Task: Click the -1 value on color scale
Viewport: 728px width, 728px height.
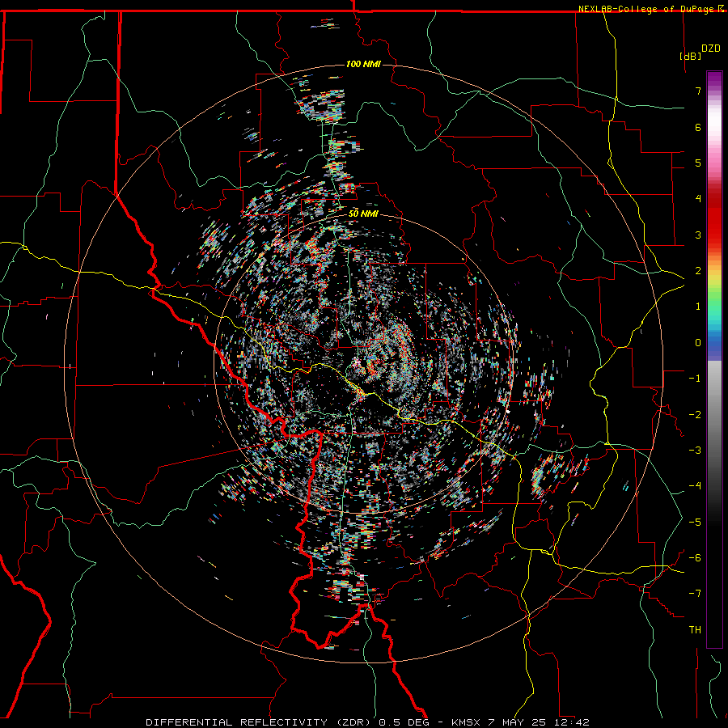Action: [x=695, y=378]
